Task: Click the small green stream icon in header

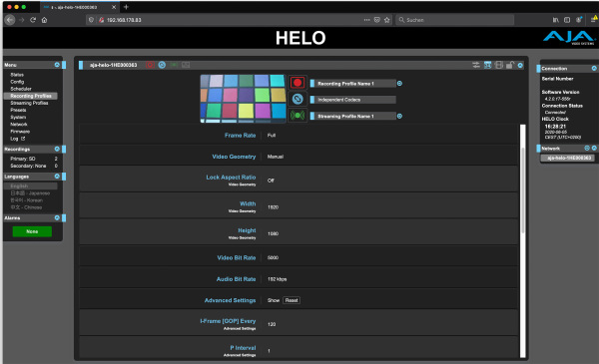Action: click(x=174, y=65)
